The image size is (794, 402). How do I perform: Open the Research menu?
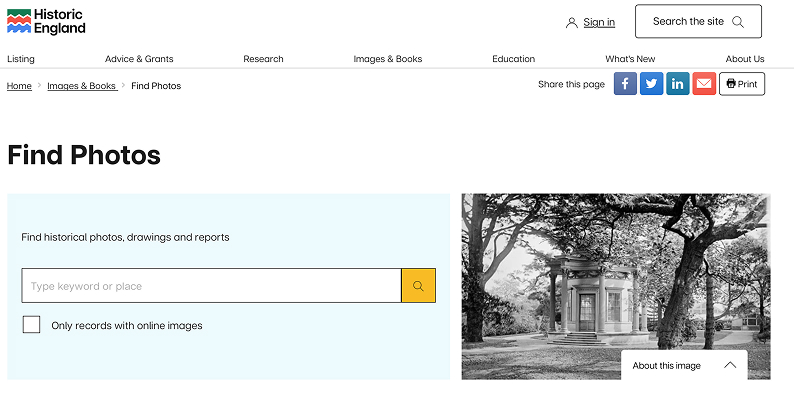point(263,59)
